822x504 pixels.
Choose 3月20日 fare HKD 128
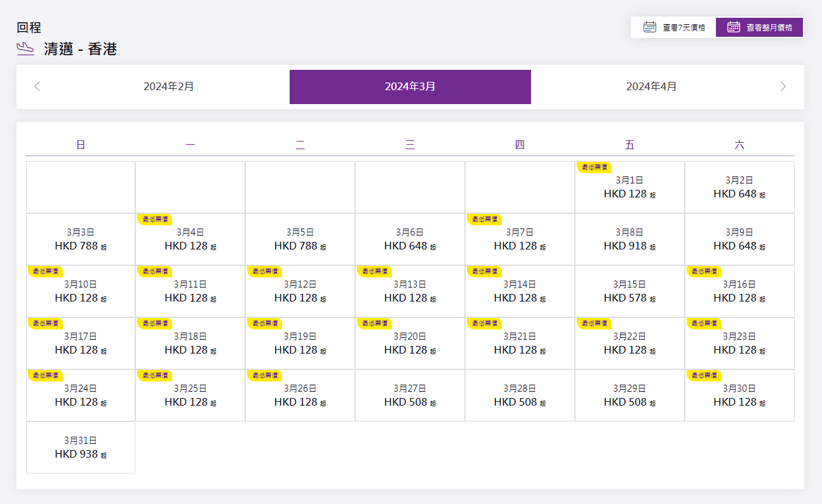pyautogui.click(x=410, y=344)
